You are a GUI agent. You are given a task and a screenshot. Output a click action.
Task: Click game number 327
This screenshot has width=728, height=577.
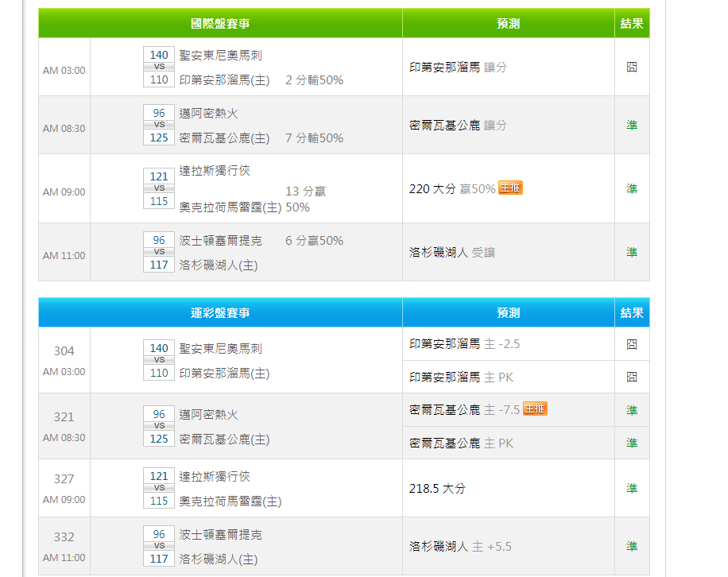pos(64,478)
